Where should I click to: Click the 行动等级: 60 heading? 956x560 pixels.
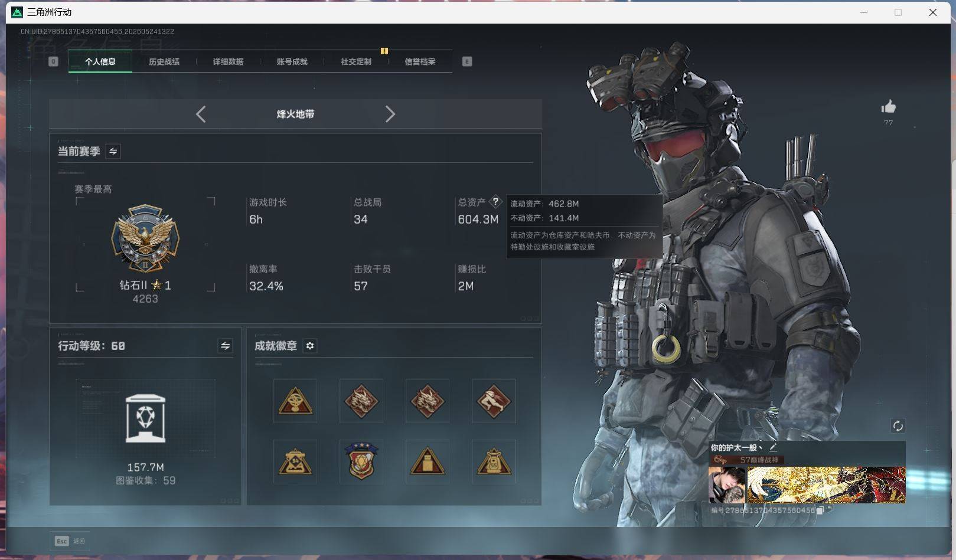pyautogui.click(x=92, y=346)
